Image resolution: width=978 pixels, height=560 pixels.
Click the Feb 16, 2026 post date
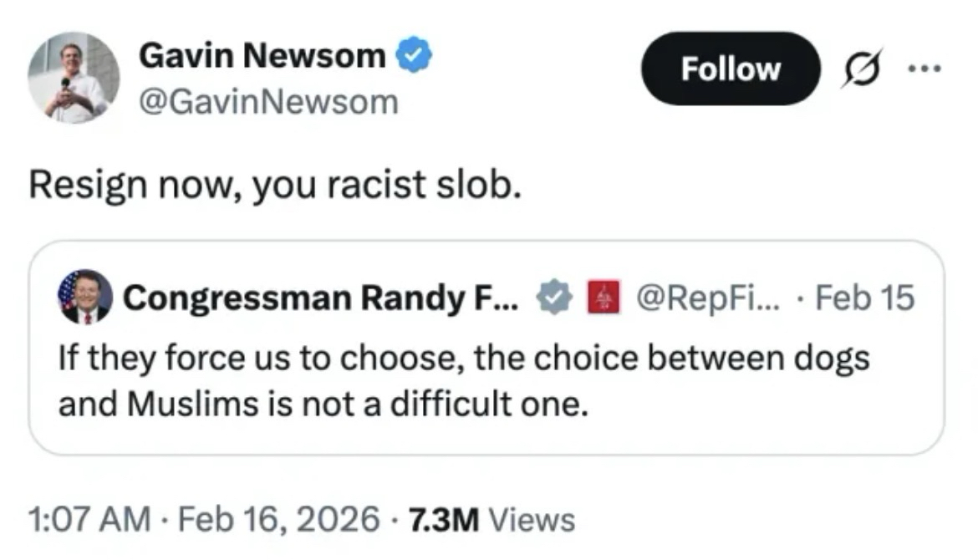tap(273, 519)
